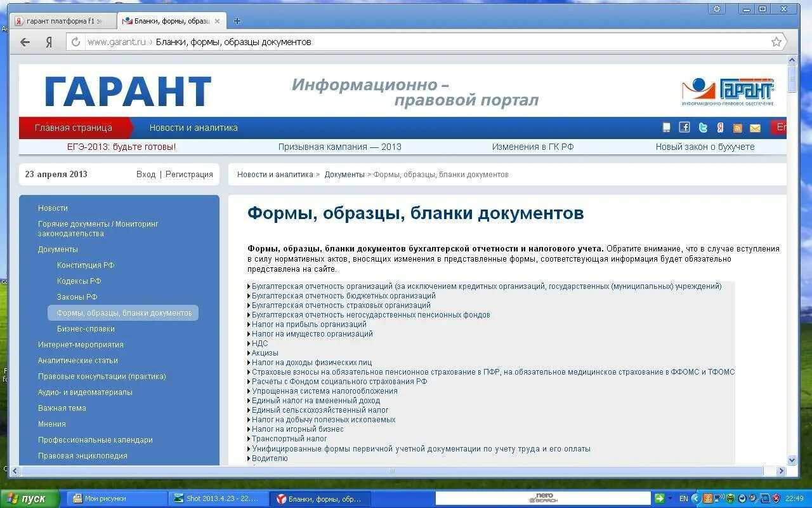Image resolution: width=812 pixels, height=508 pixels.
Task: Open the 'Новости и аналитика' site tab
Action: (x=193, y=128)
